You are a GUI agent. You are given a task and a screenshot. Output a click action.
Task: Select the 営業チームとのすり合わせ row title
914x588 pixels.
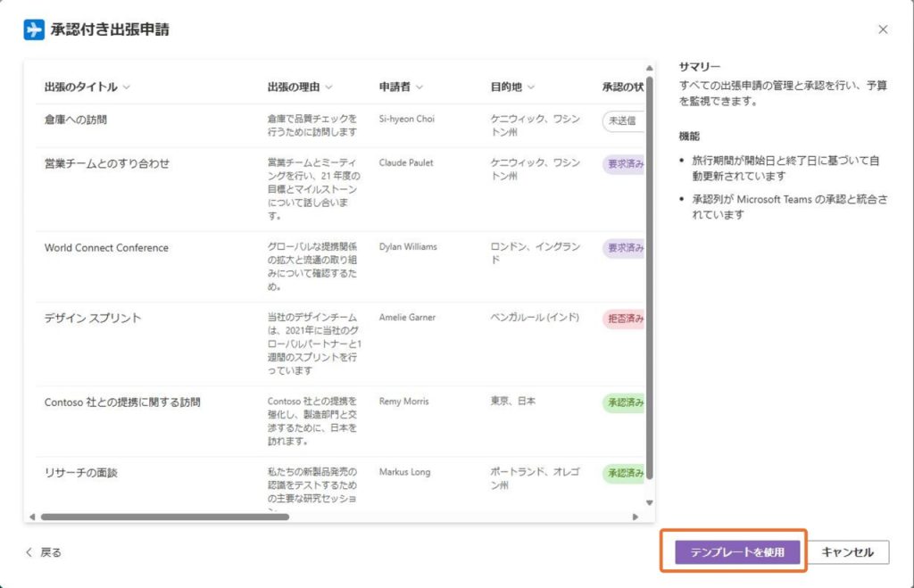[107, 164]
